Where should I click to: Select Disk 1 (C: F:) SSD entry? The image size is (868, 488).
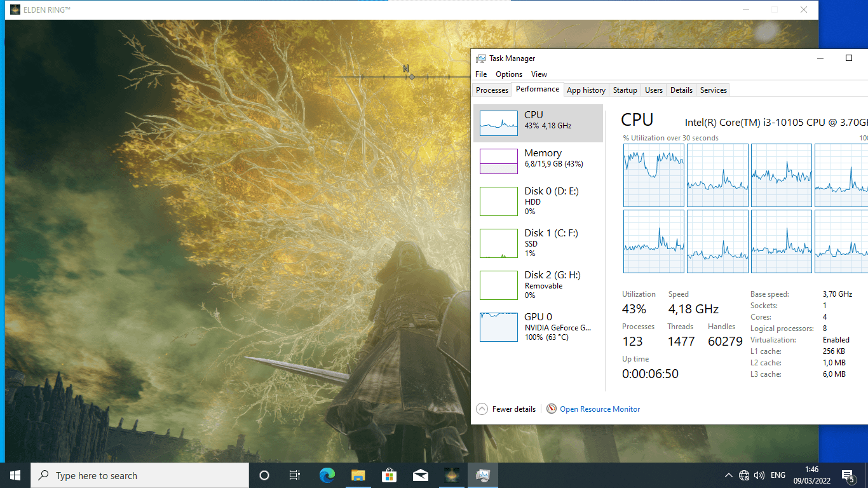[x=538, y=243]
